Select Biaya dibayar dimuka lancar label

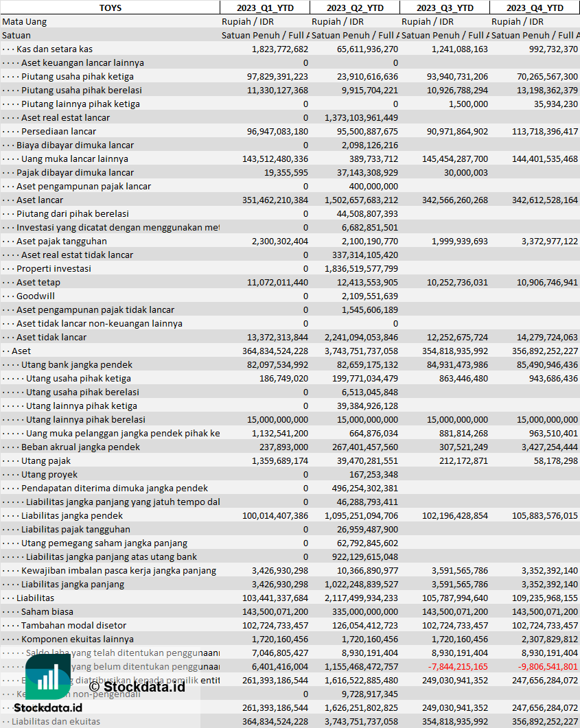(76, 145)
